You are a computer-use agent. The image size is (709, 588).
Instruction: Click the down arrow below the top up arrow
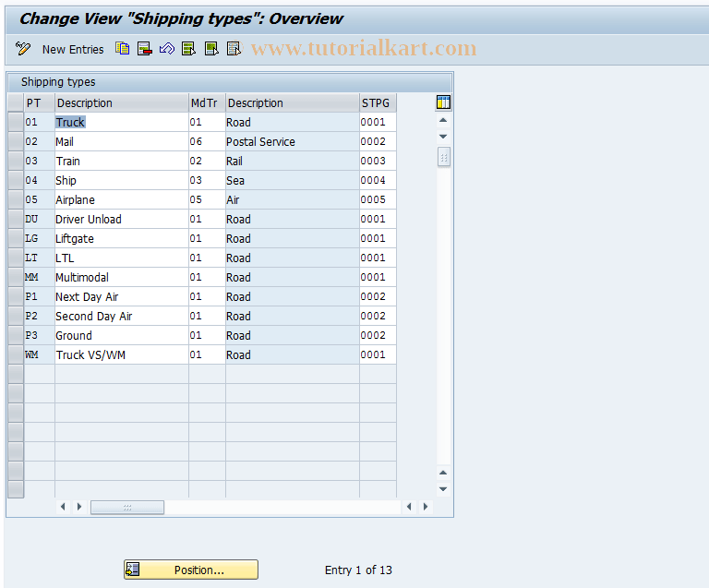coord(443,136)
